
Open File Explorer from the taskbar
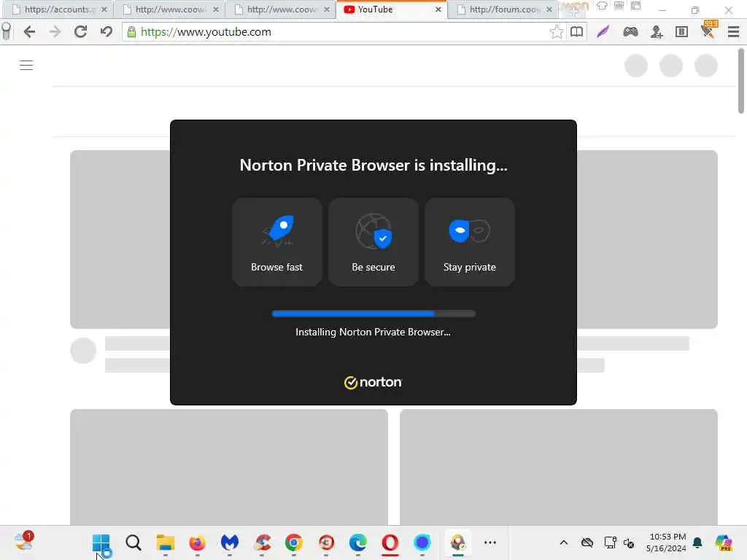tap(166, 542)
